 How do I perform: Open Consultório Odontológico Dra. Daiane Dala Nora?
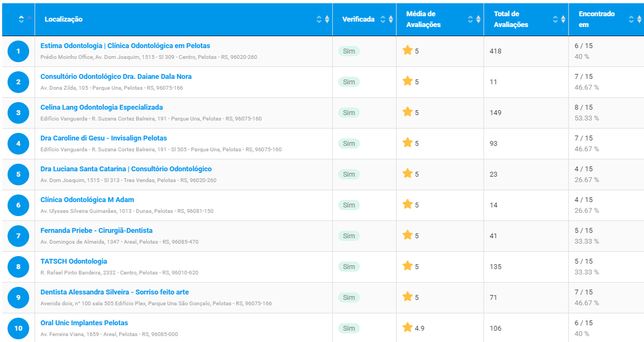coord(116,76)
